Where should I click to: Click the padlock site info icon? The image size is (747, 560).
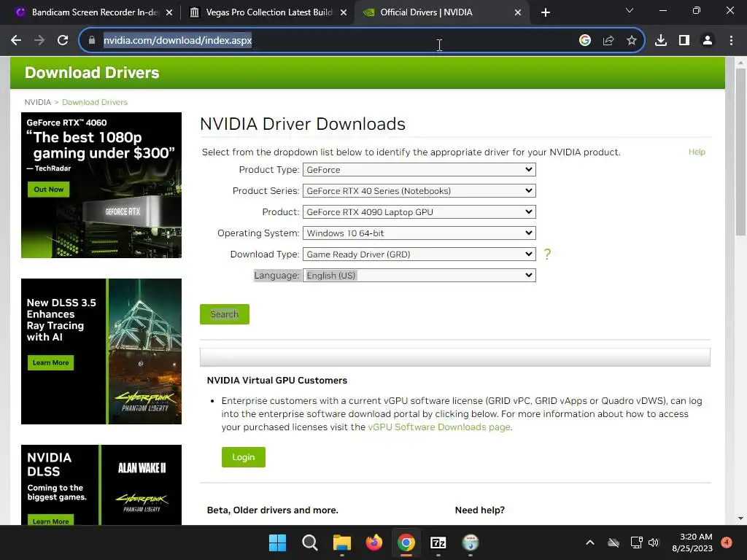click(92, 41)
